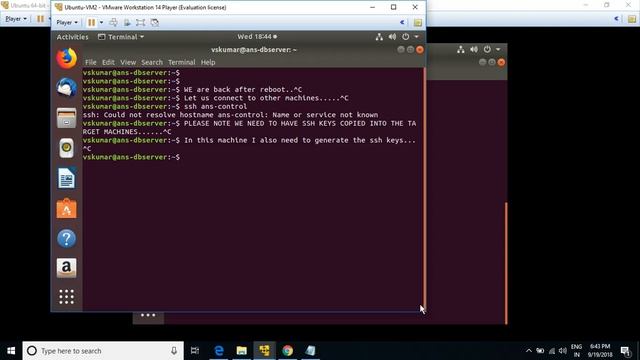Screen dimensions: 640x360
Task: Click the power icon in Ubuntu-VM2 top bar
Action: [x=405, y=37]
